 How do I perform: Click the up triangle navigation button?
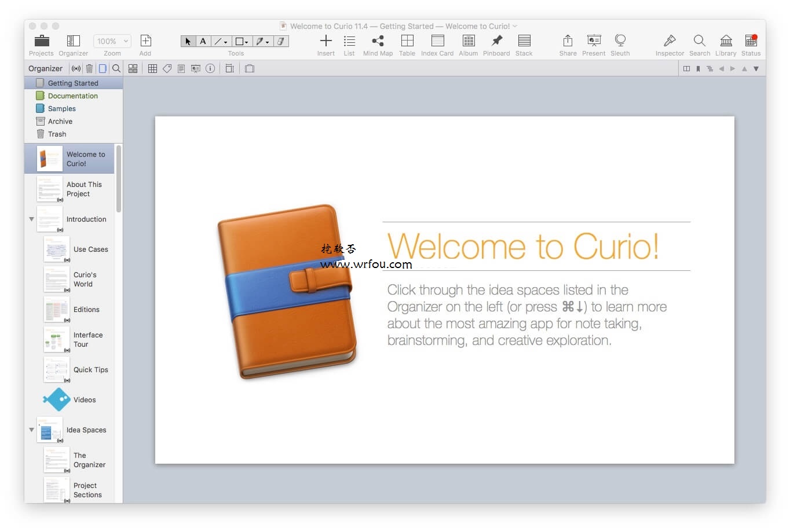(x=744, y=68)
